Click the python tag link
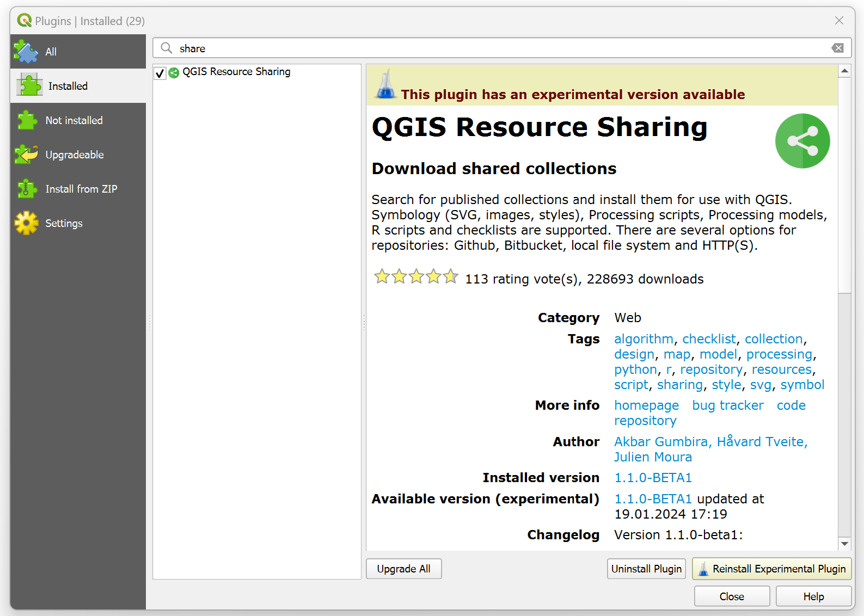Screen dimensions: 864x616 click(x=635, y=369)
